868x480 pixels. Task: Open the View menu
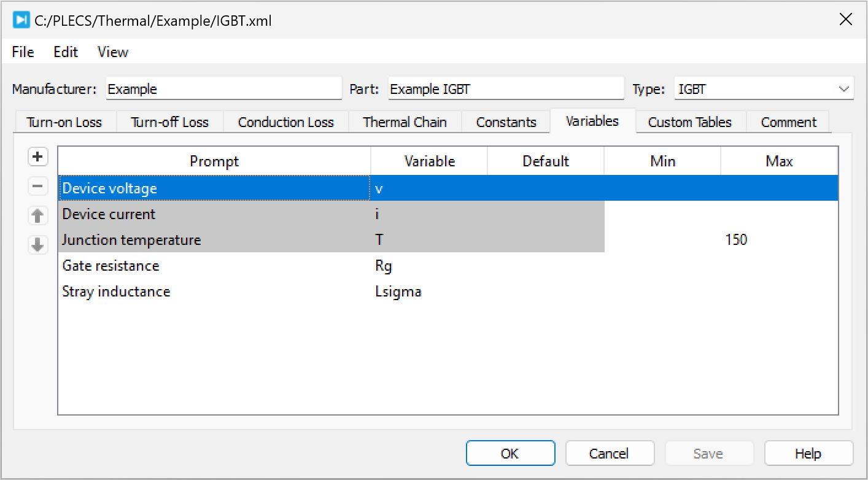(x=113, y=52)
